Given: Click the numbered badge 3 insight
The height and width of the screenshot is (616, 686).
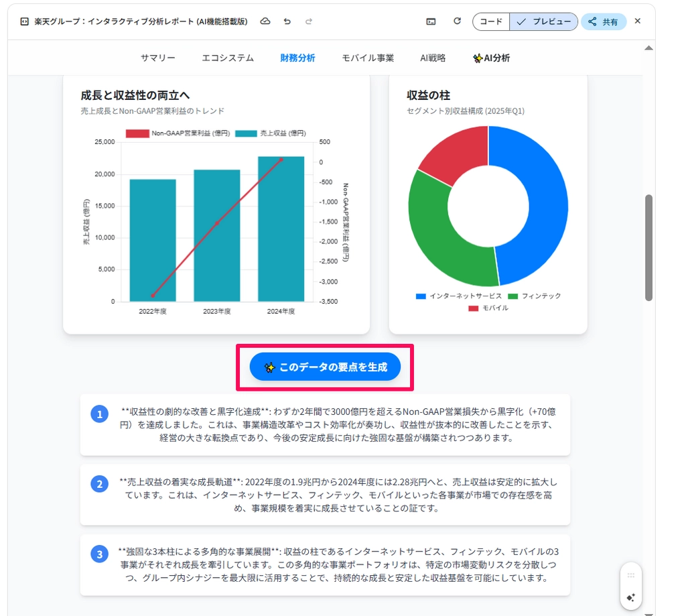Looking at the screenshot, I should point(100,554).
